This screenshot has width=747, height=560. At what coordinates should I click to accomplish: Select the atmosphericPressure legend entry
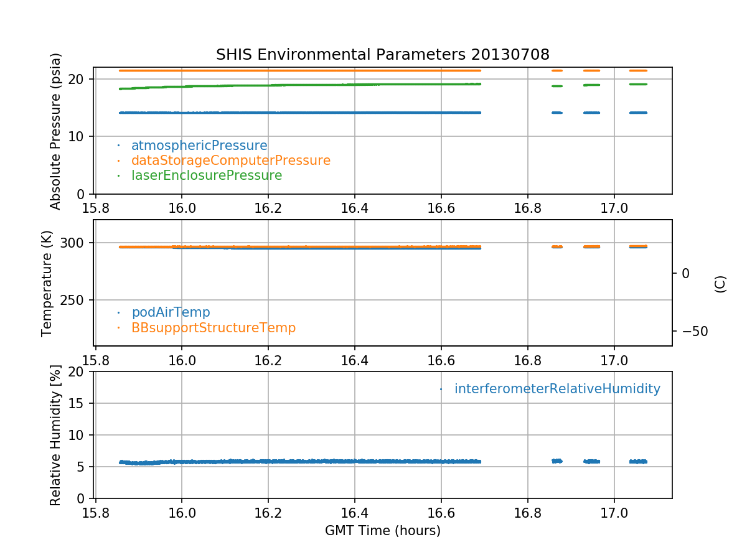[x=199, y=146]
